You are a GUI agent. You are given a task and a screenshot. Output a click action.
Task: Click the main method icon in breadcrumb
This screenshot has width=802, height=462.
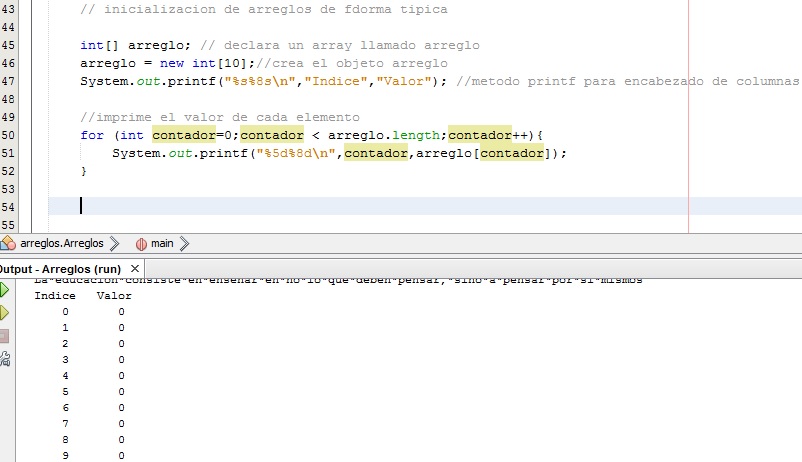point(141,243)
